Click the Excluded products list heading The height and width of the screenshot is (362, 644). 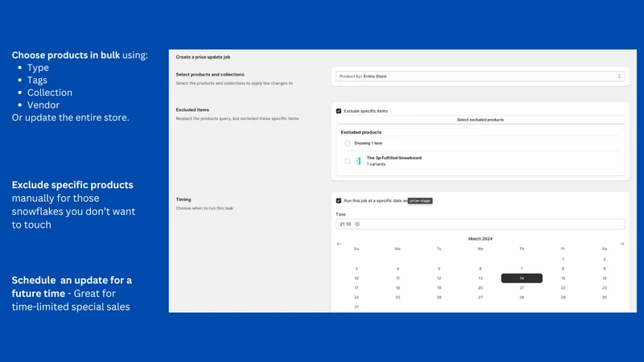click(x=361, y=132)
